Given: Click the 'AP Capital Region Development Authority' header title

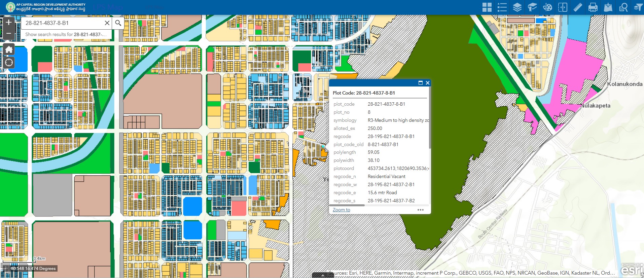Looking at the screenshot, I should point(51,5).
